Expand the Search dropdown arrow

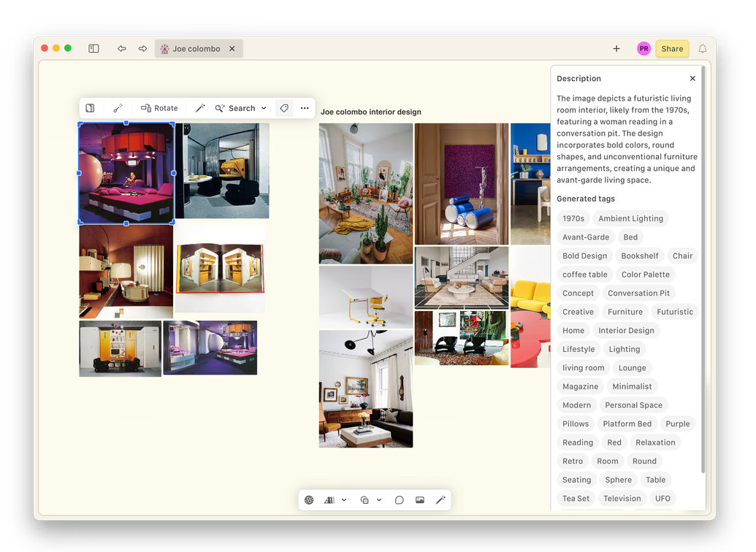pyautogui.click(x=264, y=108)
